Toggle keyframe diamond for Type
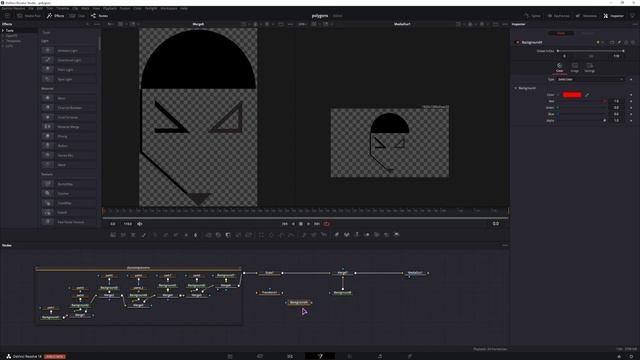This screenshot has width=640, height=360. [631, 79]
